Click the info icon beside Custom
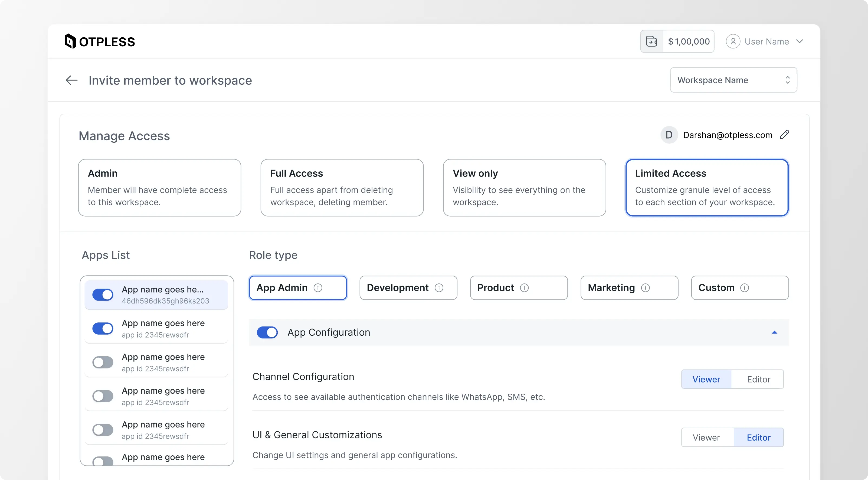Viewport: 868px width, 480px height. pyautogui.click(x=745, y=288)
